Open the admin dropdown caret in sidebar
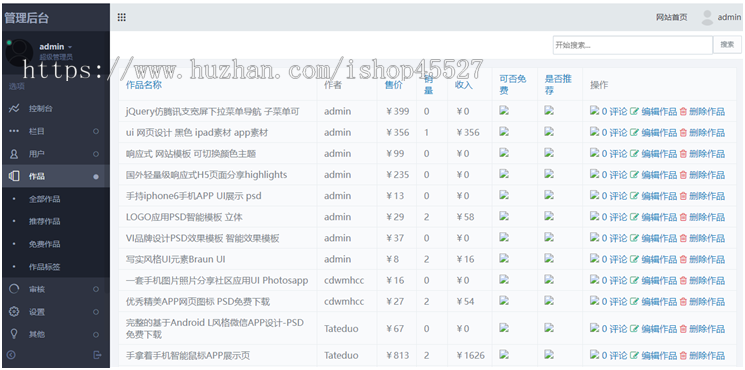This screenshot has height=370, width=745. [x=70, y=47]
